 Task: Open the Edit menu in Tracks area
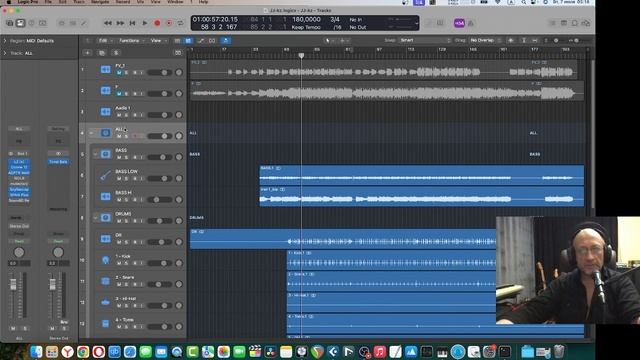pyautogui.click(x=104, y=40)
